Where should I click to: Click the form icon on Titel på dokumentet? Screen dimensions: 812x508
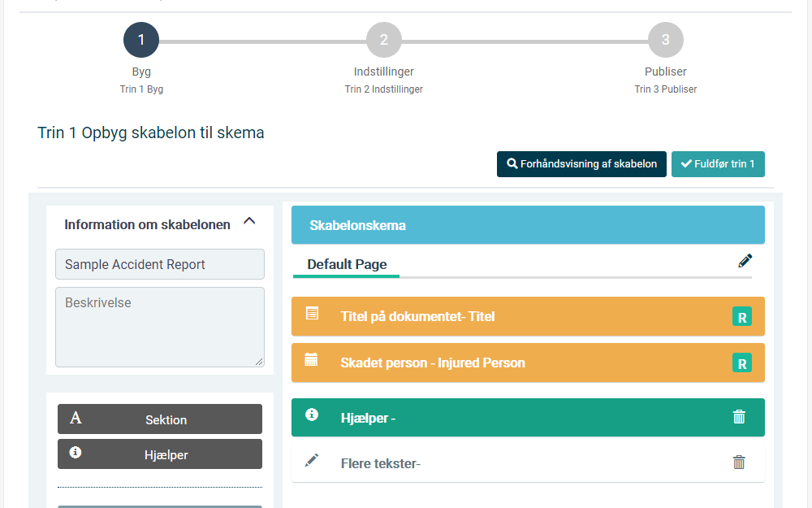click(x=312, y=313)
